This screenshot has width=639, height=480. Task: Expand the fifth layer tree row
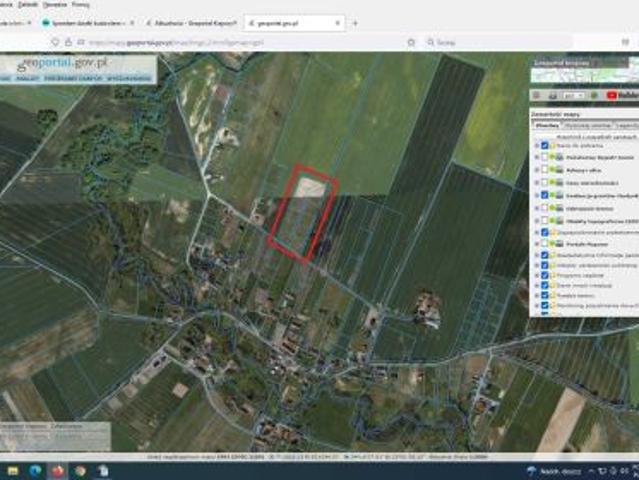(x=537, y=195)
